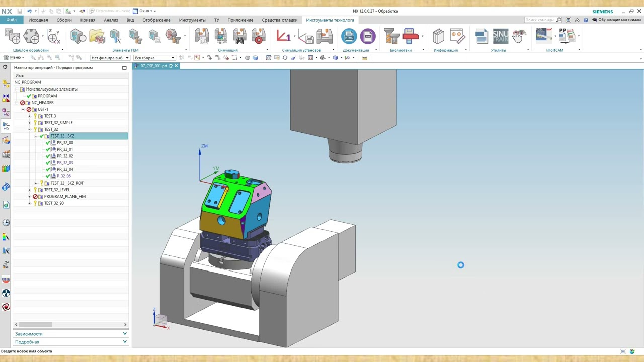Select the PR_32_00 operation

(x=65, y=143)
